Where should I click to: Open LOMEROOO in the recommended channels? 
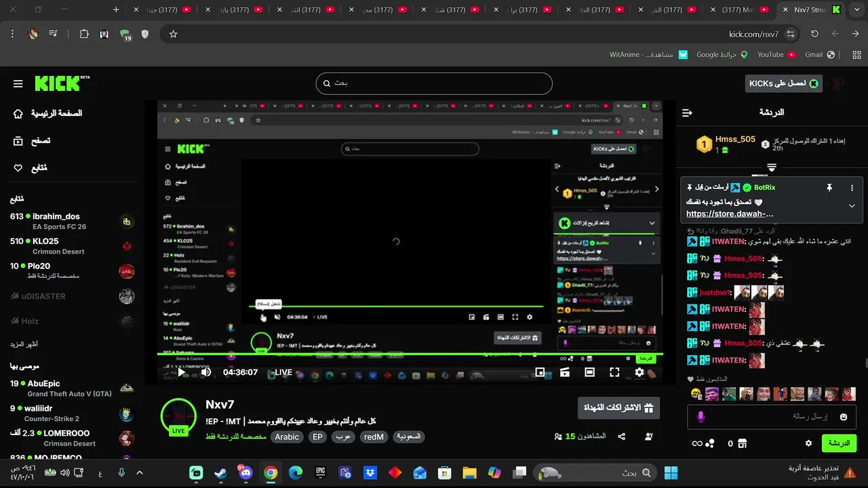point(73,439)
